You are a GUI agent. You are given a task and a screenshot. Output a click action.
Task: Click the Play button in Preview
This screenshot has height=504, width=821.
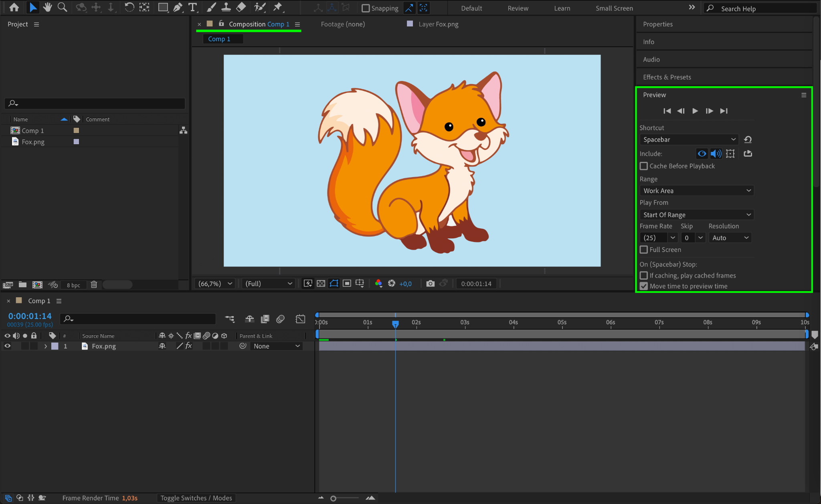point(695,111)
